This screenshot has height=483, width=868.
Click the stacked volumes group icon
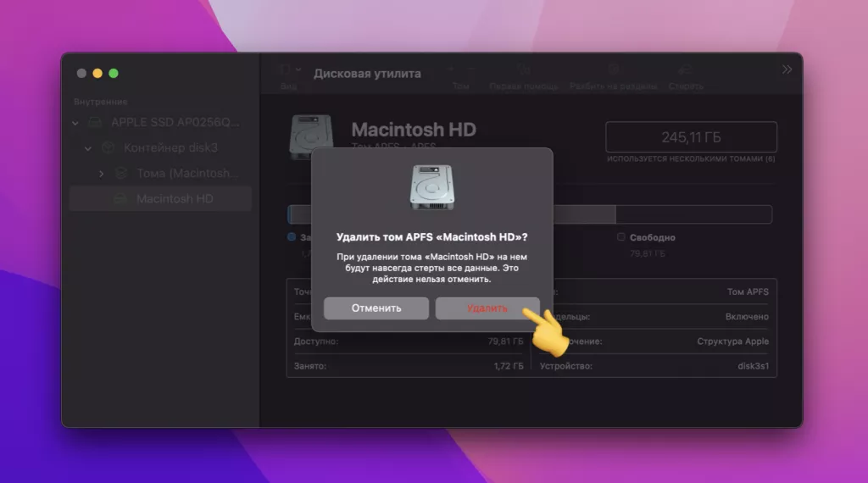pos(121,173)
